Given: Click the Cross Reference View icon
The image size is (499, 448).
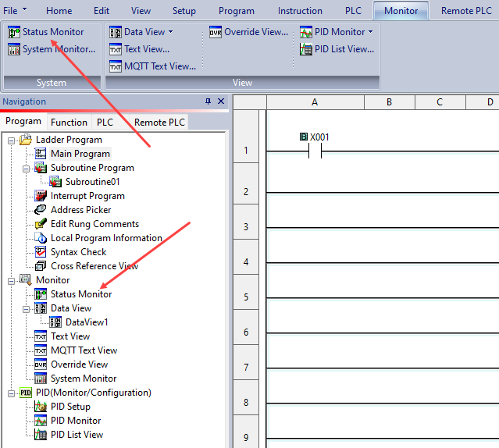Looking at the screenshot, I should (41, 266).
